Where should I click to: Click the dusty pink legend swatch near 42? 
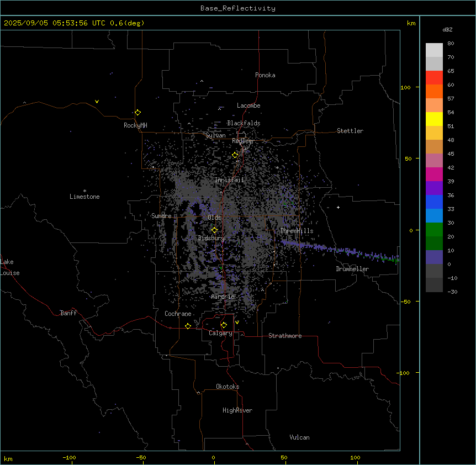coord(434,161)
